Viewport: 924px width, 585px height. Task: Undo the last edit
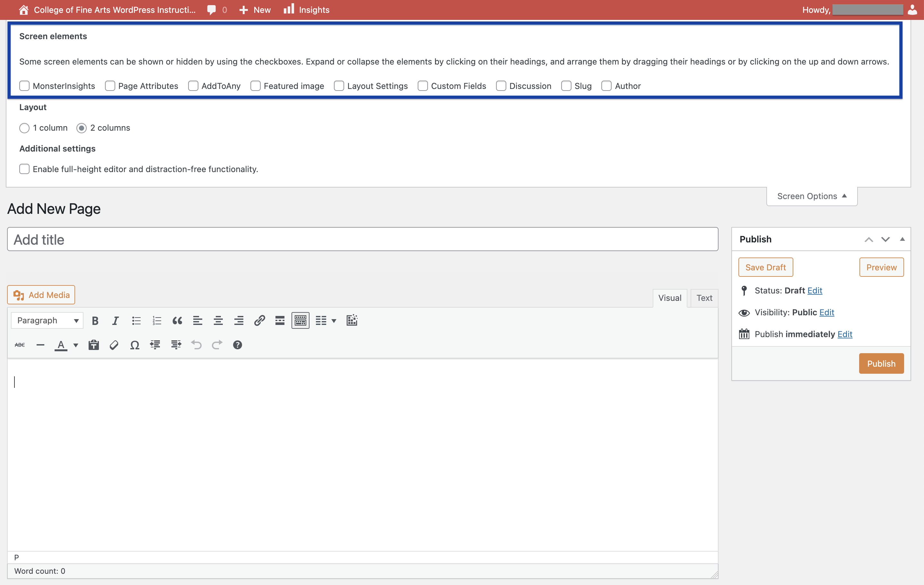coord(196,345)
